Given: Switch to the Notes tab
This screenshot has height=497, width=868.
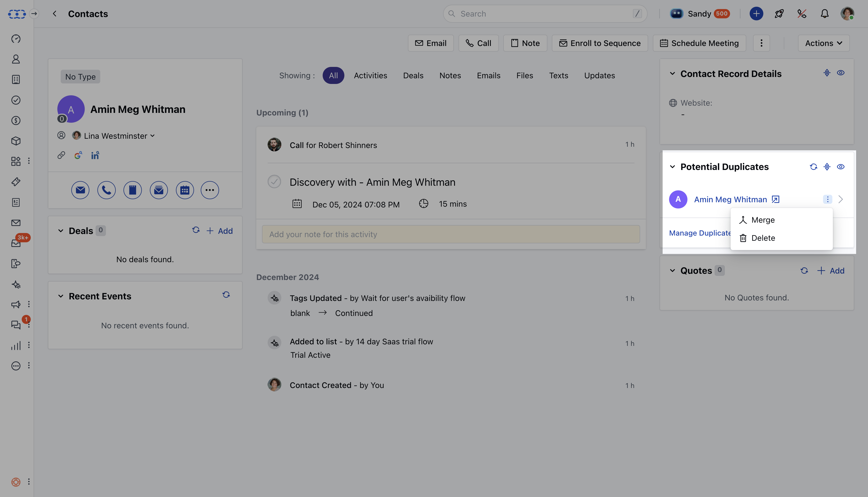Looking at the screenshot, I should [450, 75].
